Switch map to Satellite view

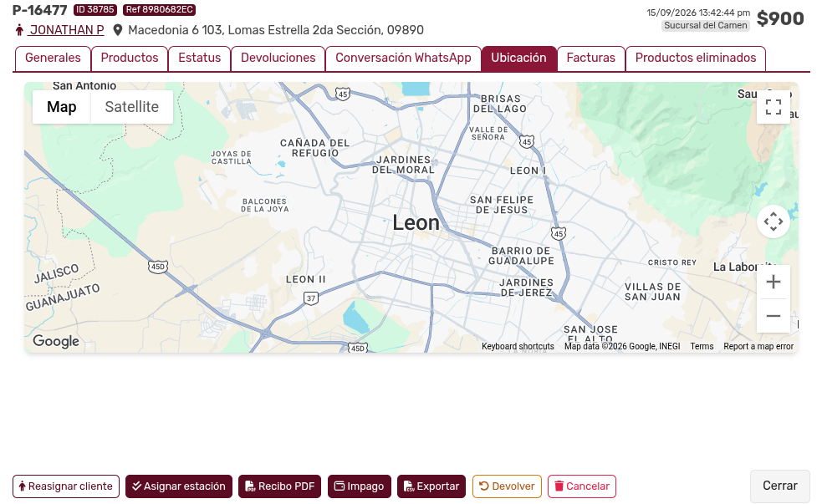131,107
